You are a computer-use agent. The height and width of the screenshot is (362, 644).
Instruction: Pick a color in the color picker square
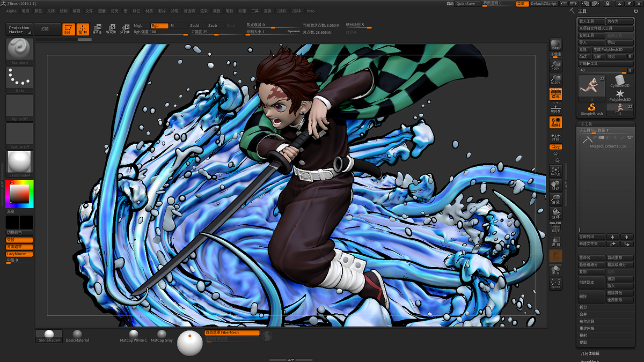coord(19,194)
